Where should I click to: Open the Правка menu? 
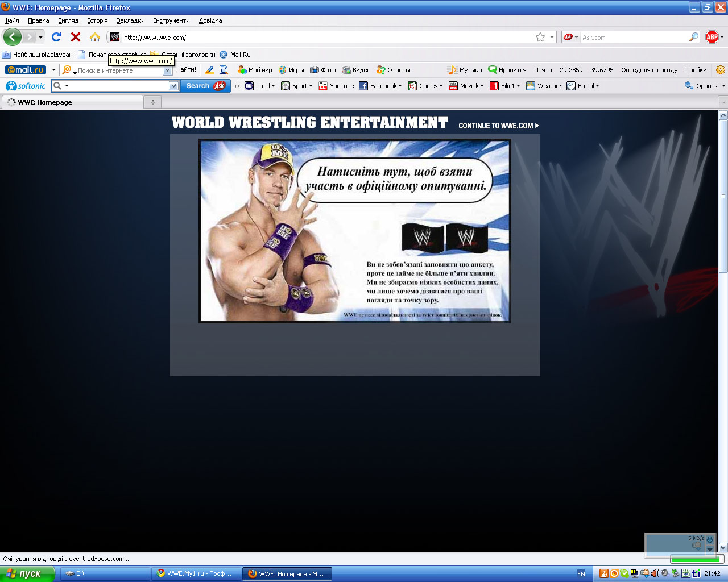coord(39,20)
